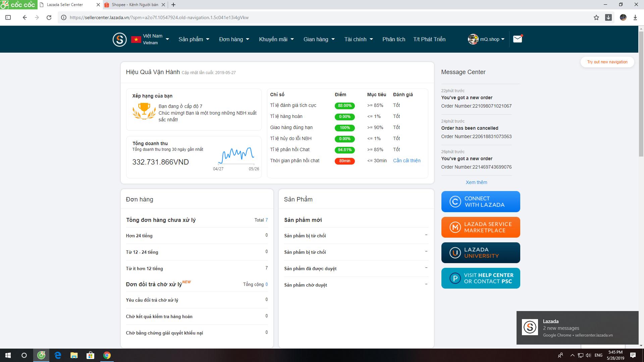The image size is (644, 362).
Task: Close the Shopee tab
Action: (163, 5)
